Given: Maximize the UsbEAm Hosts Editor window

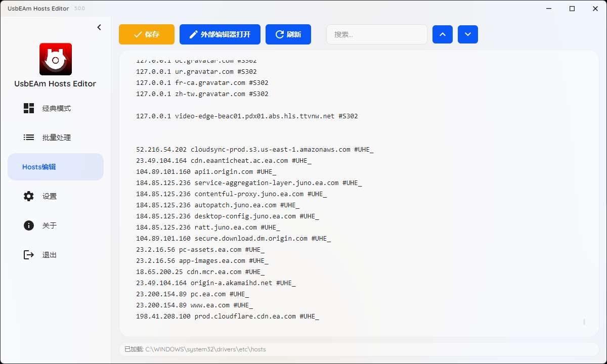Looking at the screenshot, I should tap(572, 9).
